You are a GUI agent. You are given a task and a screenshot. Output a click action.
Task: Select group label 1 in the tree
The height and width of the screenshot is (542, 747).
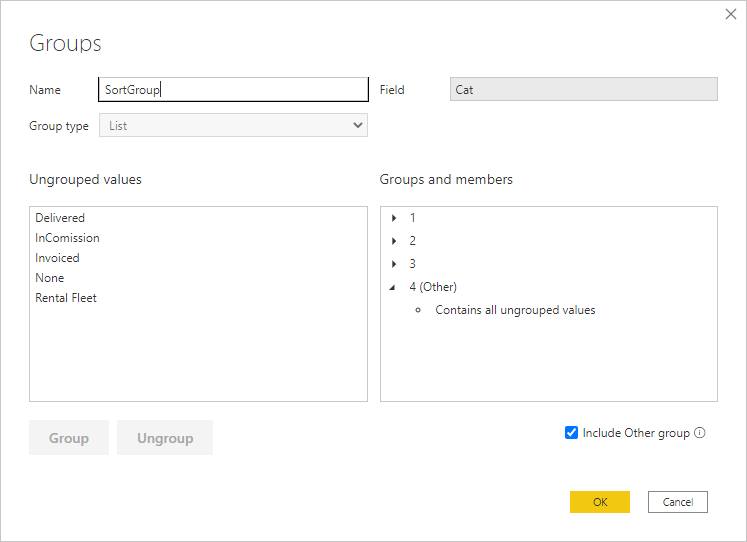pyautogui.click(x=413, y=218)
